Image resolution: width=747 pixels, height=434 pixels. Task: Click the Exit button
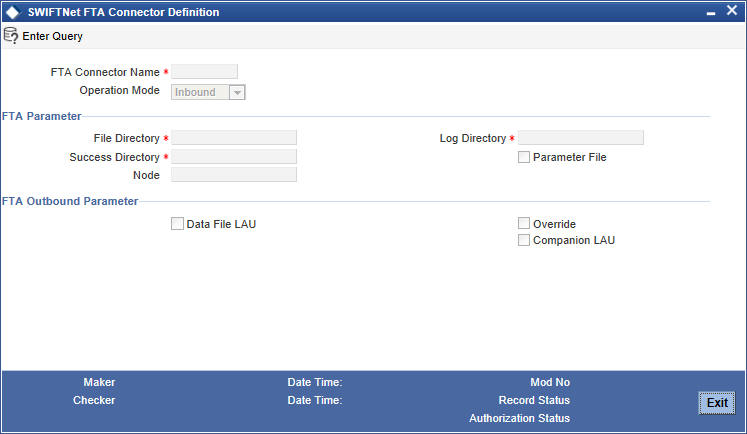tap(717, 403)
